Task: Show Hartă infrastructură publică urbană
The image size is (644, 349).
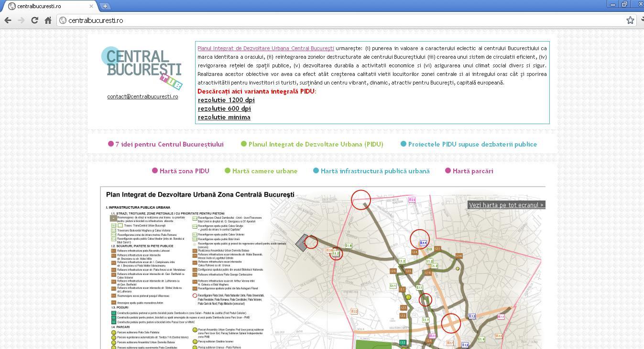Action: (371, 171)
